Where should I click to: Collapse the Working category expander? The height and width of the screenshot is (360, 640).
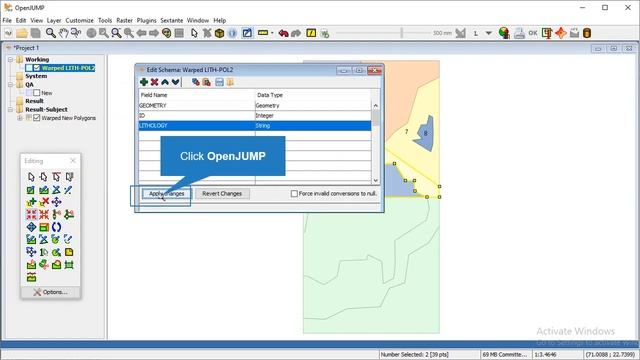[11, 60]
